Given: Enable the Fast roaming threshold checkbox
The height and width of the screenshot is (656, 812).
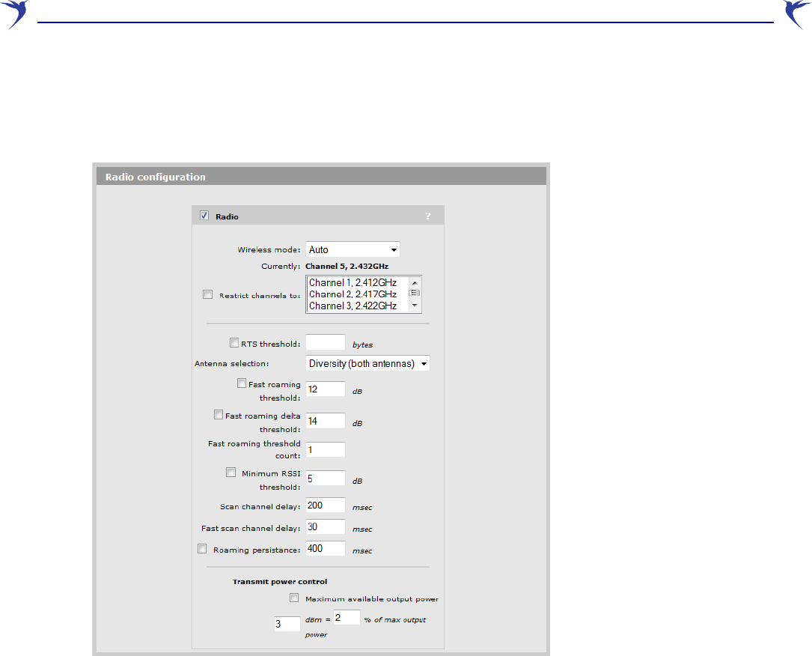Looking at the screenshot, I should coord(242,383).
